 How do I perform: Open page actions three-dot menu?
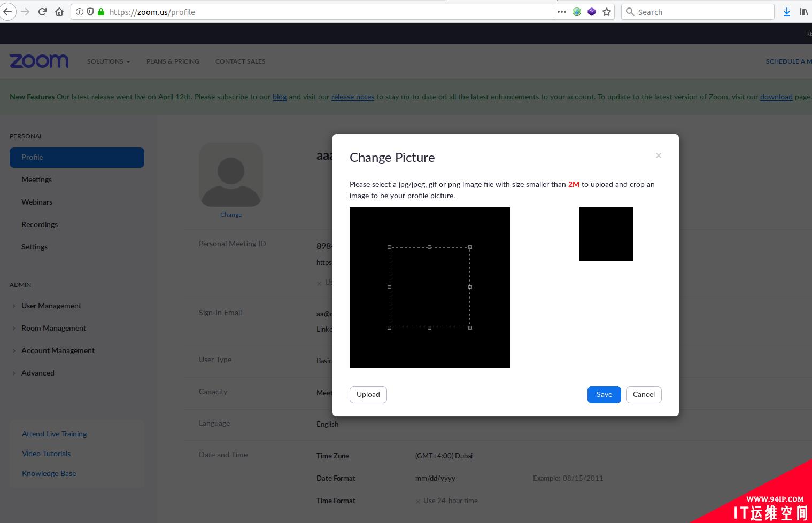coord(562,12)
